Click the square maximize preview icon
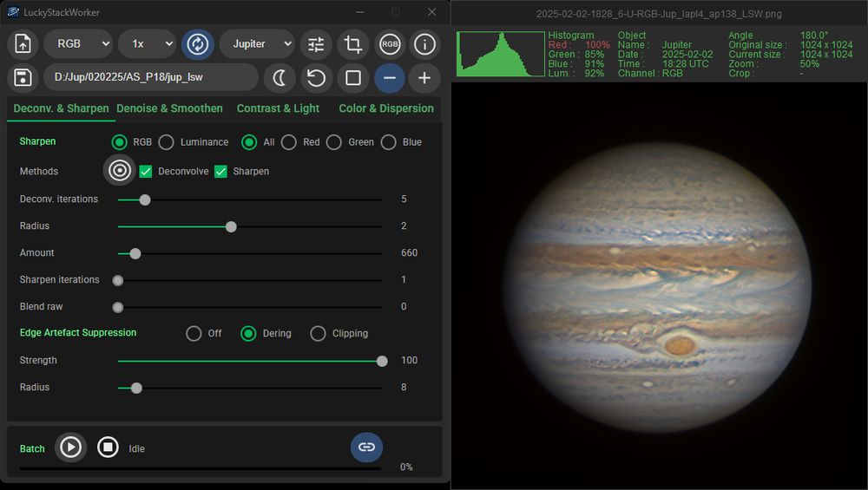Viewport: 868px width, 490px height. pyautogui.click(x=352, y=78)
